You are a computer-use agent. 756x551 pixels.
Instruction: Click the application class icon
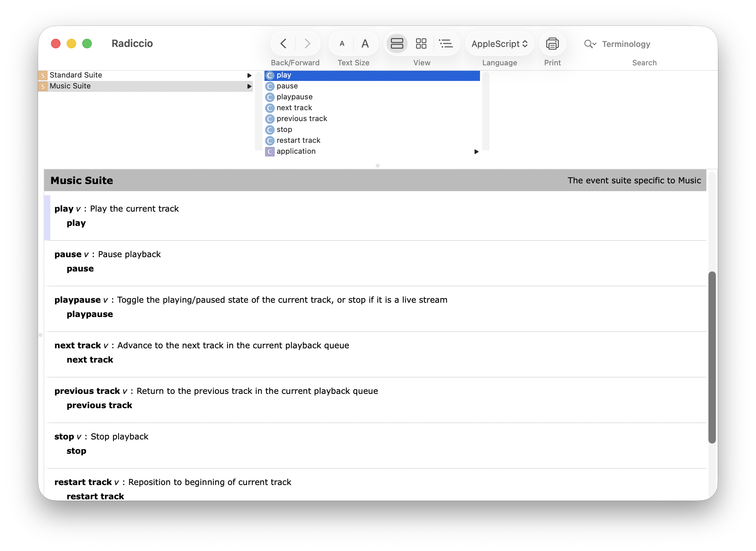coord(270,152)
